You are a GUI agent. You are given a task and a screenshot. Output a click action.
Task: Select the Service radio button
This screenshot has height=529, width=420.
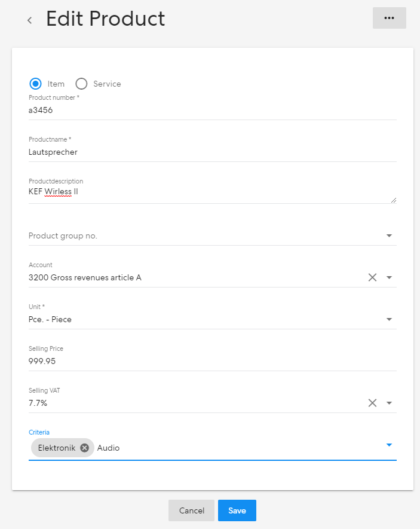(81, 84)
